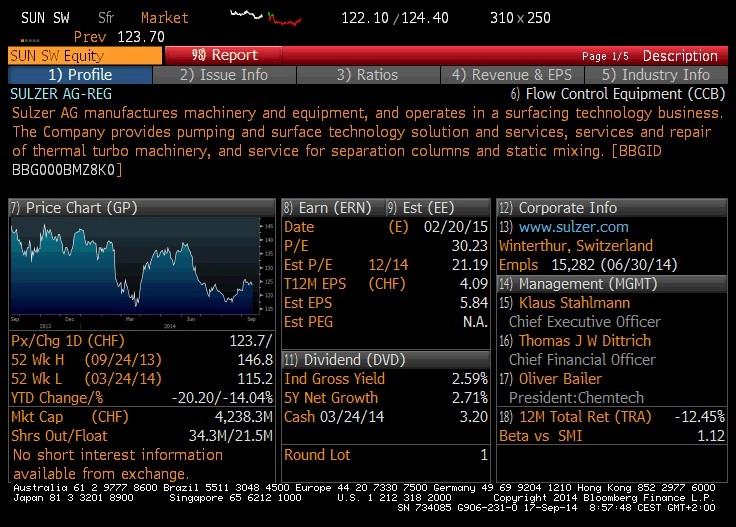
Task: Click the Chief Financial Officer title
Action: tap(582, 360)
